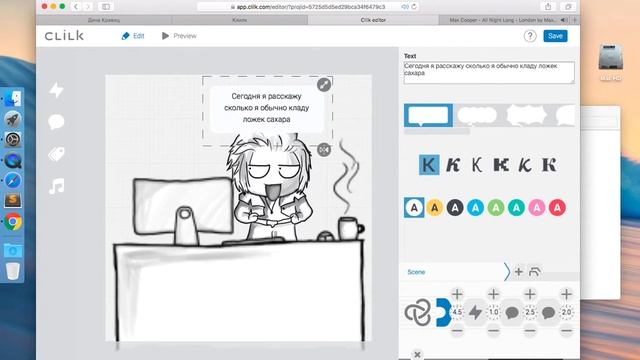Edit the Text input field
The width and height of the screenshot is (640, 360).
tap(489, 72)
